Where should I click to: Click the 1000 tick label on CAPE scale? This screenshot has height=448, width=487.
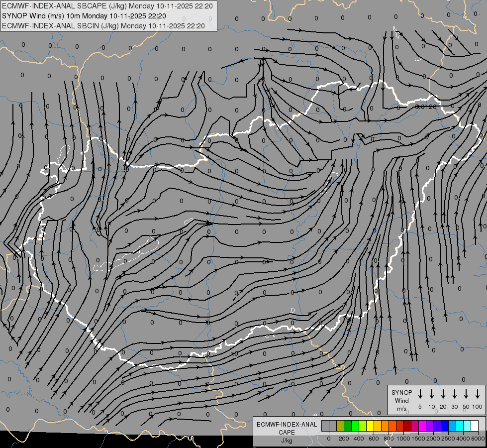[403, 439]
